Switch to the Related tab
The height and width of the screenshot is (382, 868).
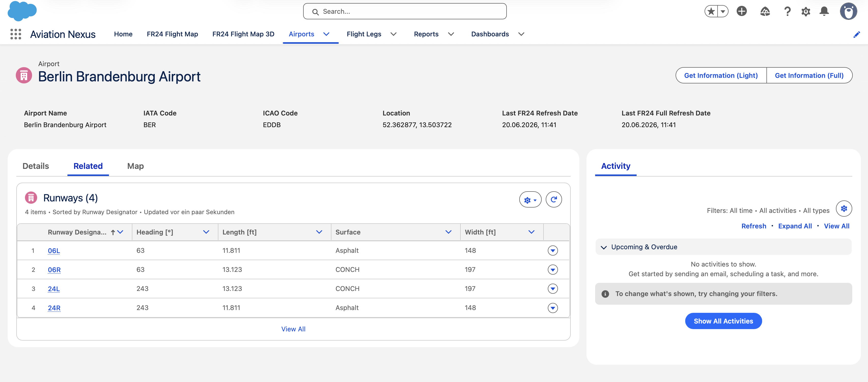tap(88, 166)
